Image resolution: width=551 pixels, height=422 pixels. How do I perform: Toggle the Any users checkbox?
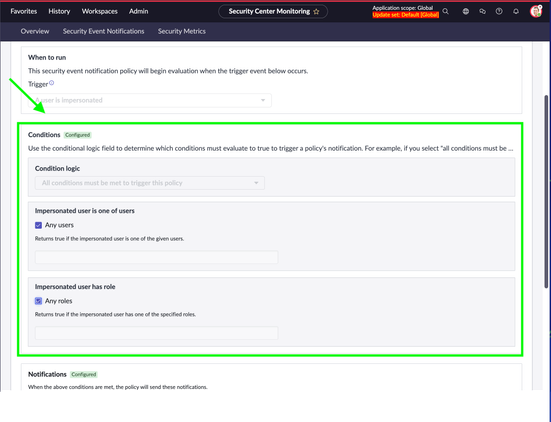tap(38, 225)
